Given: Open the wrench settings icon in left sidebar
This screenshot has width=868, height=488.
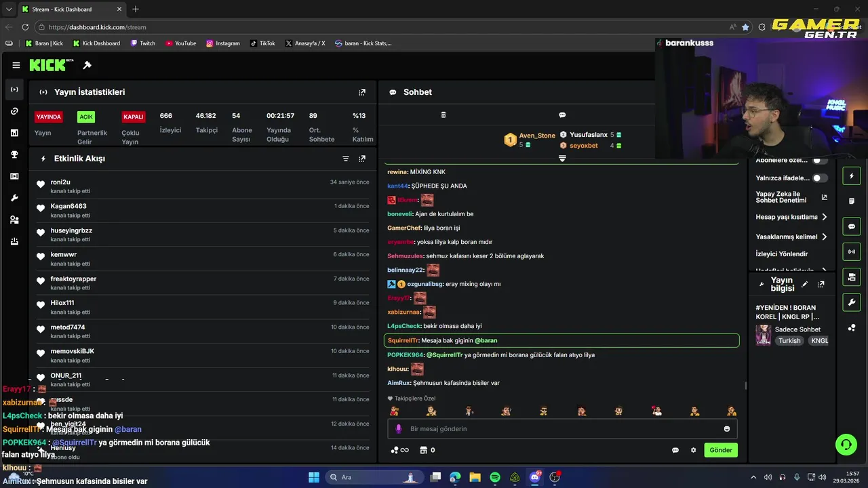Looking at the screenshot, I should coord(14,198).
